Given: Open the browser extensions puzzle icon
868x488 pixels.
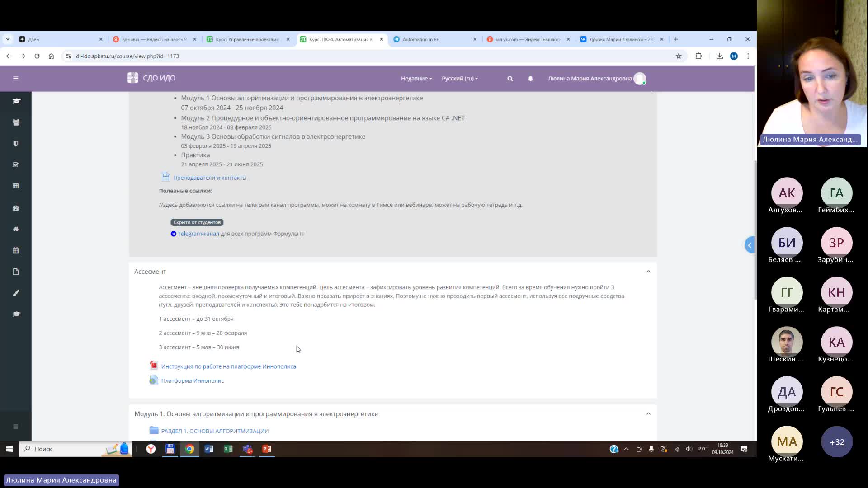Looking at the screenshot, I should [698, 56].
